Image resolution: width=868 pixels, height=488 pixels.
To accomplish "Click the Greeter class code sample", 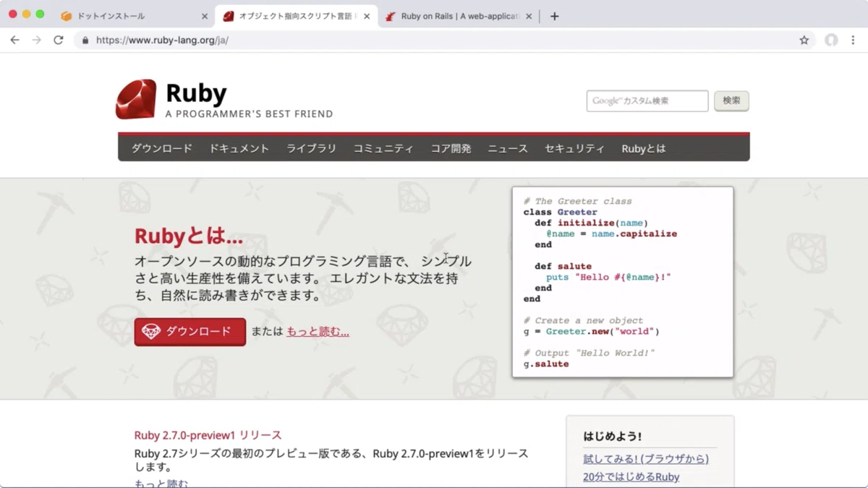I will pos(623,282).
